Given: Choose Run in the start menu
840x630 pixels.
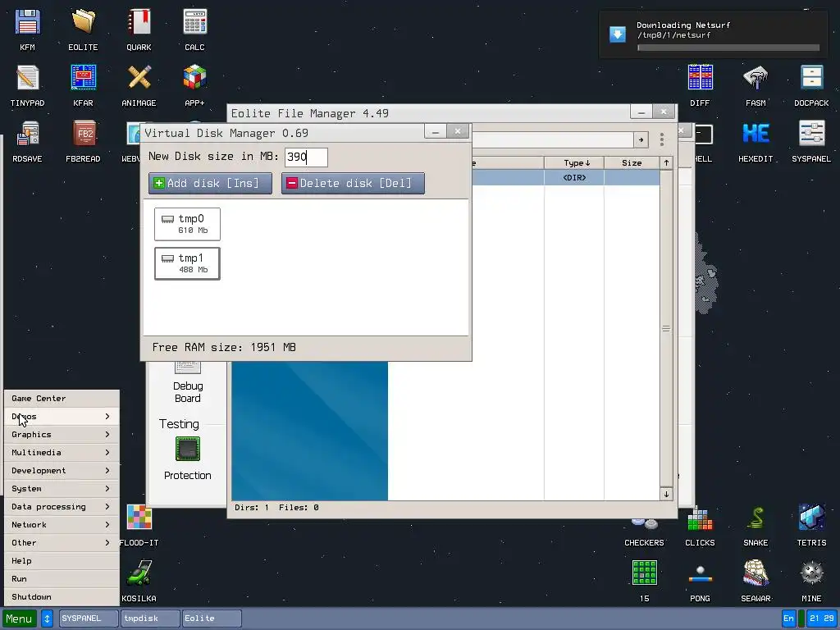Looking at the screenshot, I should [x=62, y=579].
